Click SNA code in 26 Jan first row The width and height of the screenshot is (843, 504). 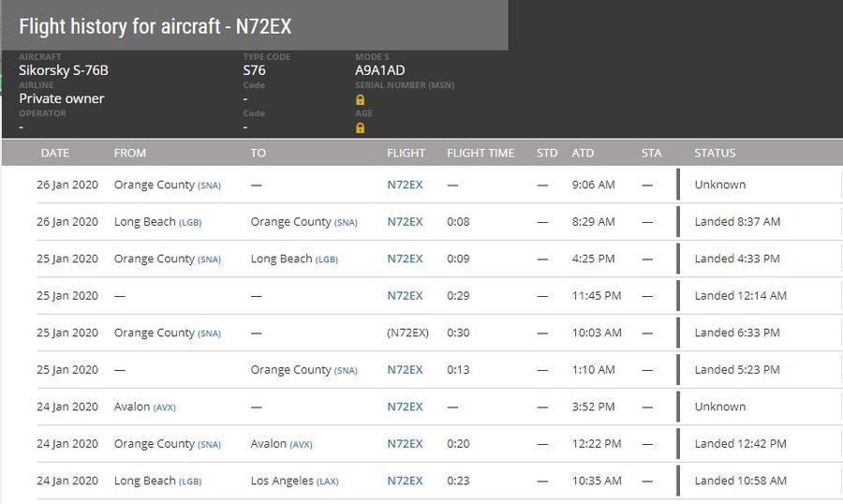(x=209, y=185)
